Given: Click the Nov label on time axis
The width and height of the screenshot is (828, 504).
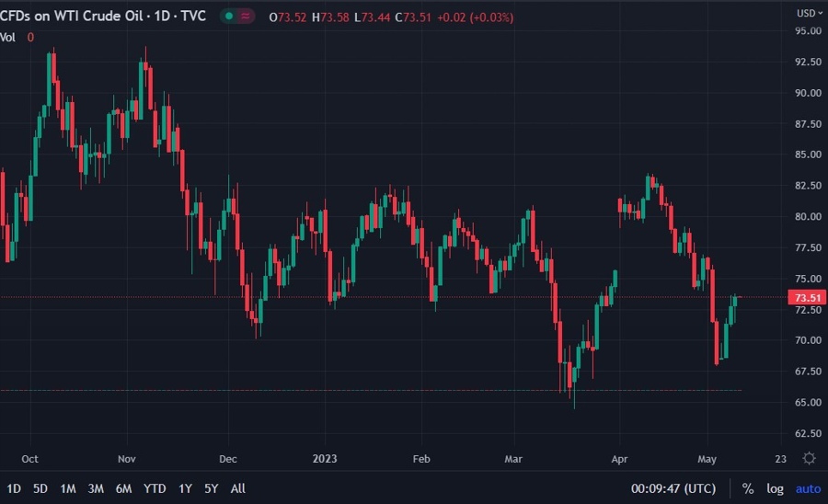Looking at the screenshot, I should (127, 459).
